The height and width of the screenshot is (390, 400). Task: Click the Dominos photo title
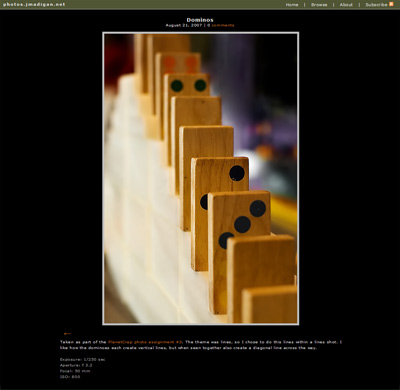click(x=200, y=20)
